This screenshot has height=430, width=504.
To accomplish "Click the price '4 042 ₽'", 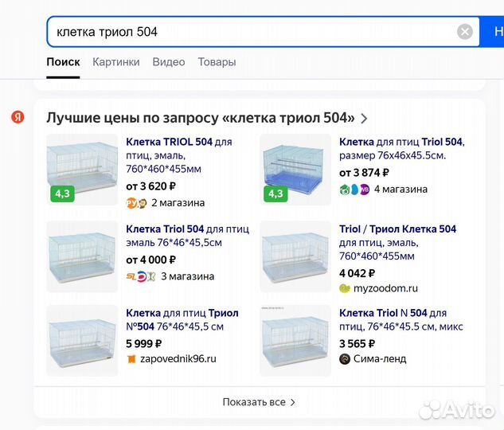I will click(357, 273).
